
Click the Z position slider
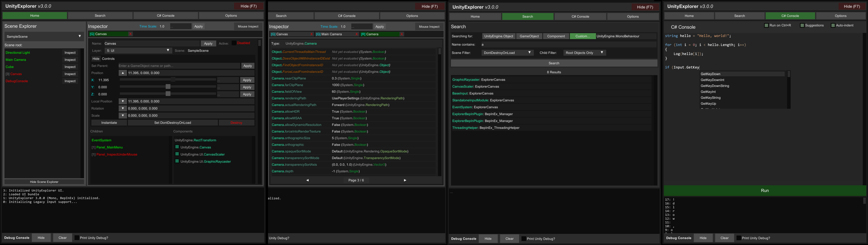click(x=168, y=94)
